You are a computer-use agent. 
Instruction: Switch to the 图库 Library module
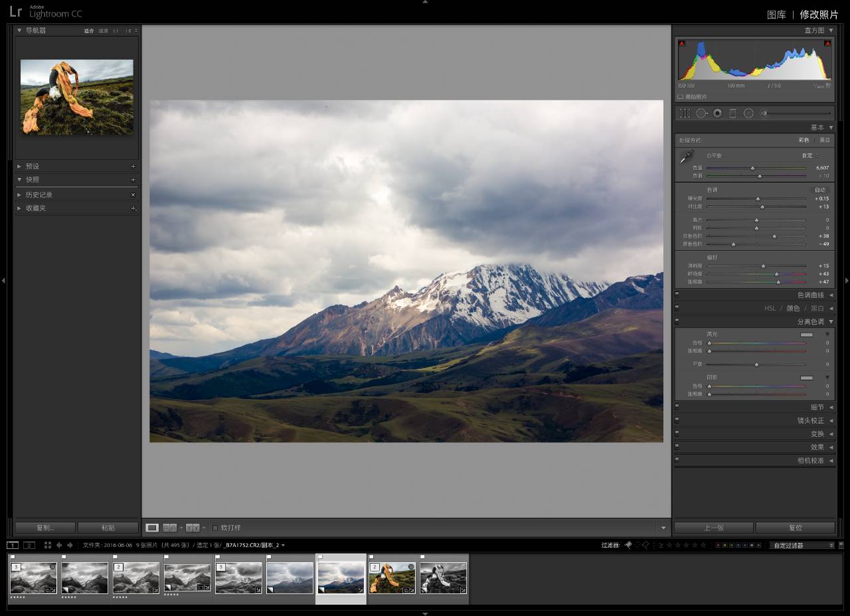(776, 15)
